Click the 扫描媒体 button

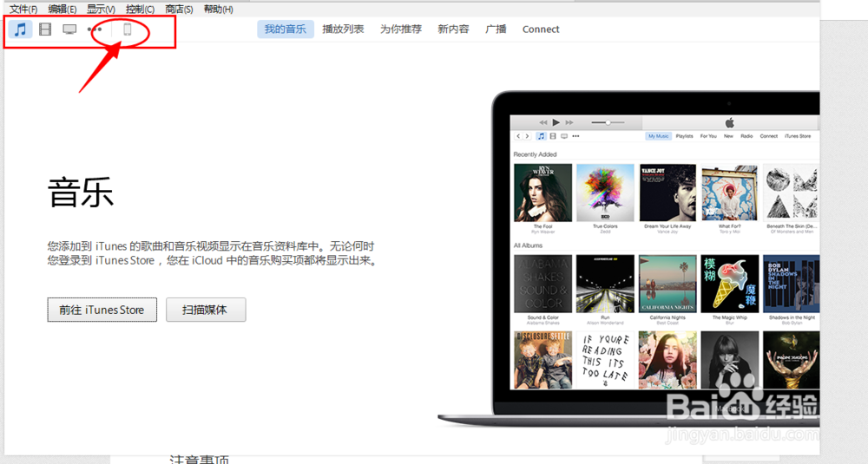pos(206,310)
